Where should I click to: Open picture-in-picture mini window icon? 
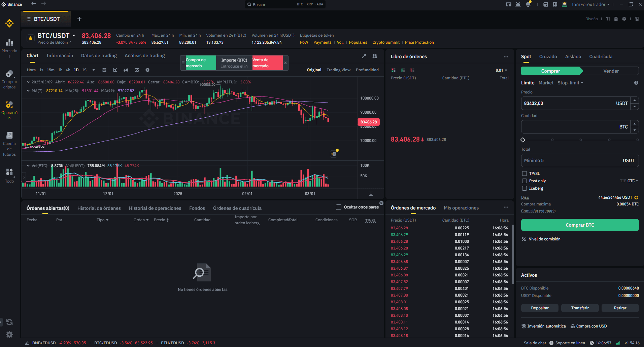click(509, 4)
